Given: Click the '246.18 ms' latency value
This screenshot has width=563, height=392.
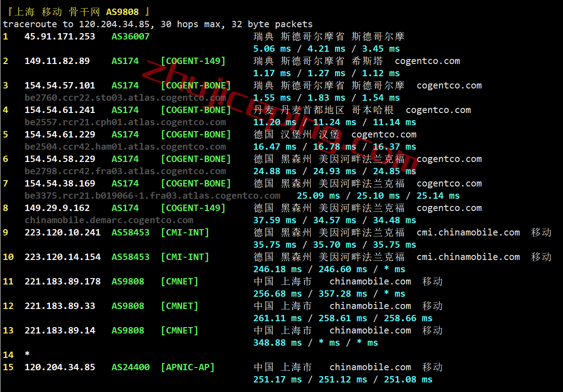Looking at the screenshot, I should [x=278, y=269].
